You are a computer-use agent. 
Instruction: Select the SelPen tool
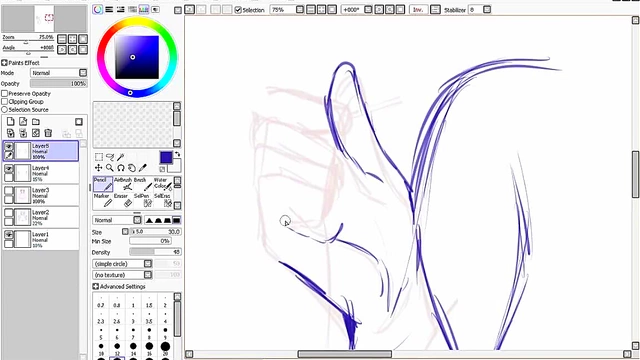click(142, 200)
